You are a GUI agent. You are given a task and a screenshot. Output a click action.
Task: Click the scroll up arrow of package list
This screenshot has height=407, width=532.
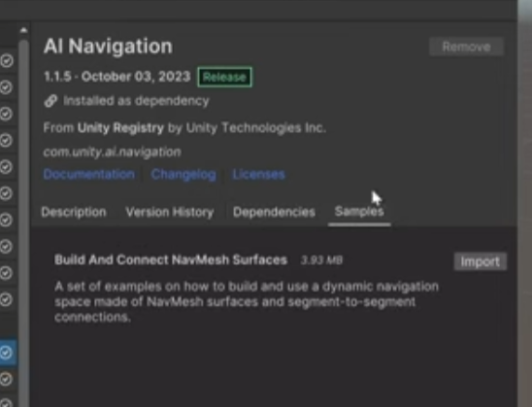point(23,30)
